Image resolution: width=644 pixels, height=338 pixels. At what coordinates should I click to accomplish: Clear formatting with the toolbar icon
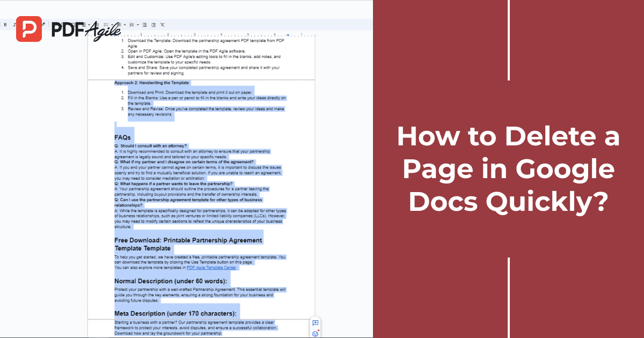(x=163, y=25)
